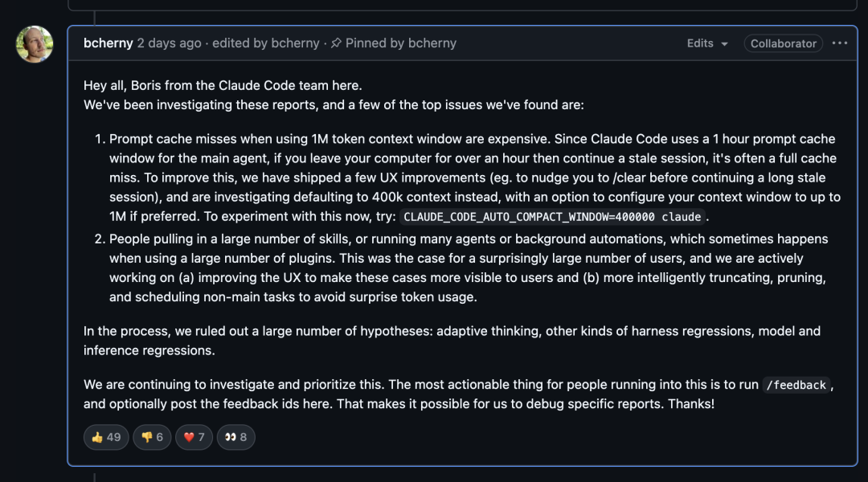
Task: Toggle the heart reaction with 7
Action: [194, 437]
